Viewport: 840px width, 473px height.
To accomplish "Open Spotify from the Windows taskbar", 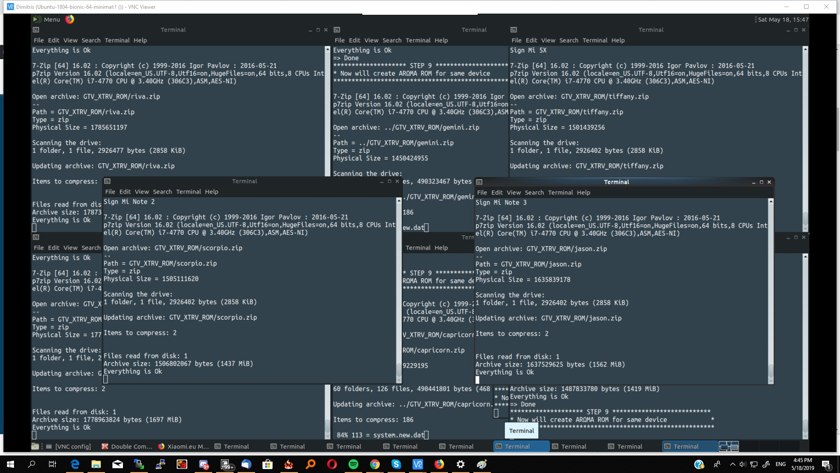I will (x=354, y=464).
